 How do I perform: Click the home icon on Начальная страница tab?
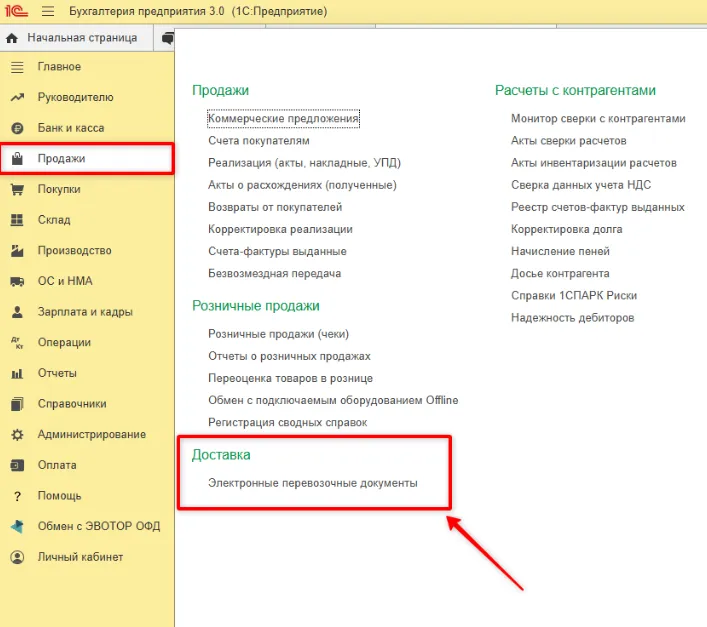(12, 38)
